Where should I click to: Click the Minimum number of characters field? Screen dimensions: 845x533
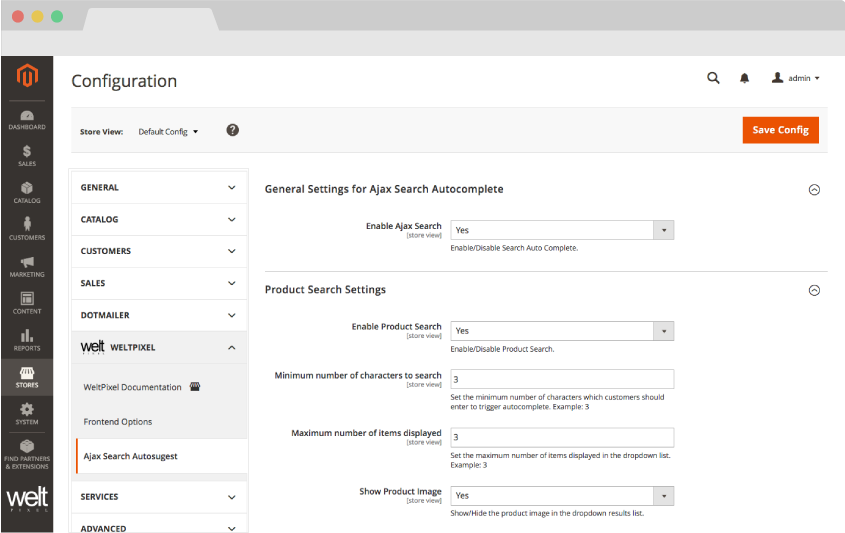point(562,379)
